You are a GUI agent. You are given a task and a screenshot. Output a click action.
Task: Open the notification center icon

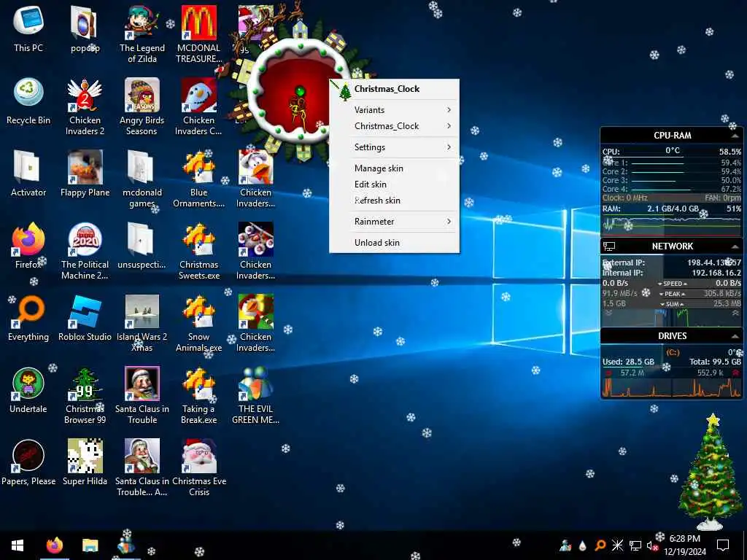pos(723,545)
